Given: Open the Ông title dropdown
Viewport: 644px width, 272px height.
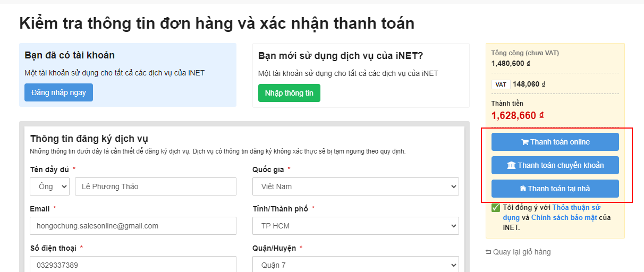Looking at the screenshot, I should 50,186.
